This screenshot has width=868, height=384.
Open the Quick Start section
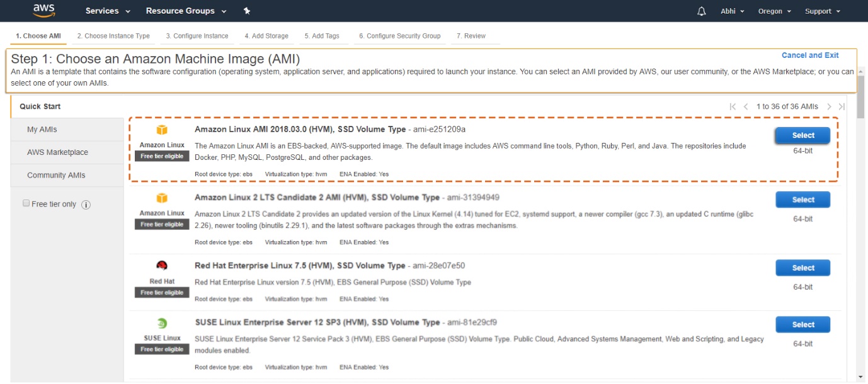(x=67, y=106)
